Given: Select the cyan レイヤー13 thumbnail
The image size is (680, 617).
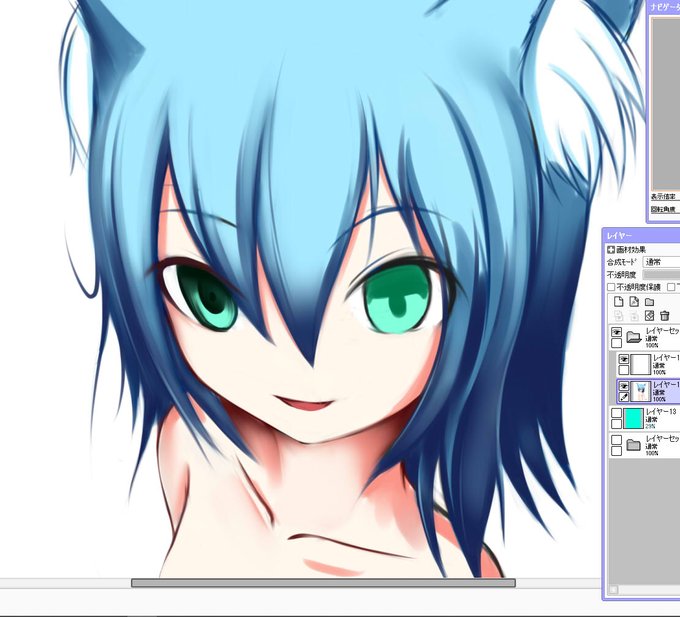Looking at the screenshot, I should pyautogui.click(x=633, y=418).
